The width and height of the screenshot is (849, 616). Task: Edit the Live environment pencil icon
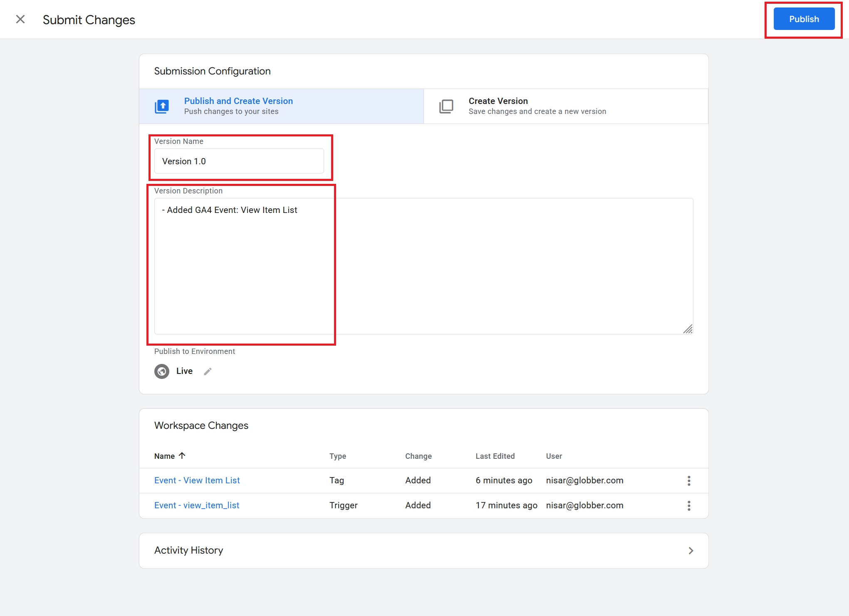click(208, 371)
